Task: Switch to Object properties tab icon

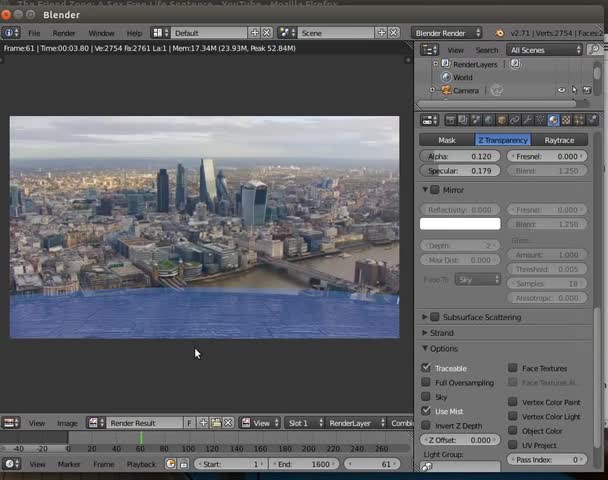Action: click(502, 120)
